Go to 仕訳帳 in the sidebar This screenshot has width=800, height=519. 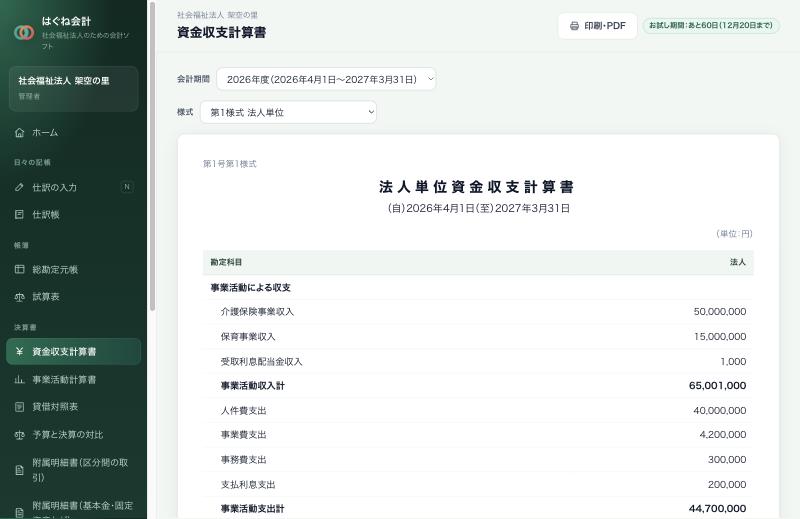[73, 214]
